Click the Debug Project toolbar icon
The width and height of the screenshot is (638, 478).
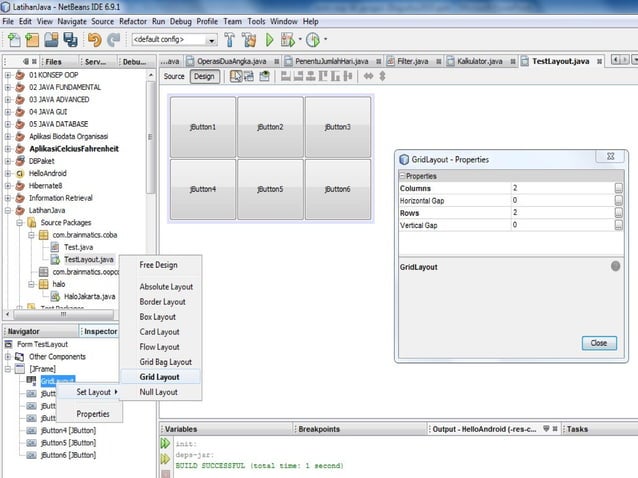288,40
